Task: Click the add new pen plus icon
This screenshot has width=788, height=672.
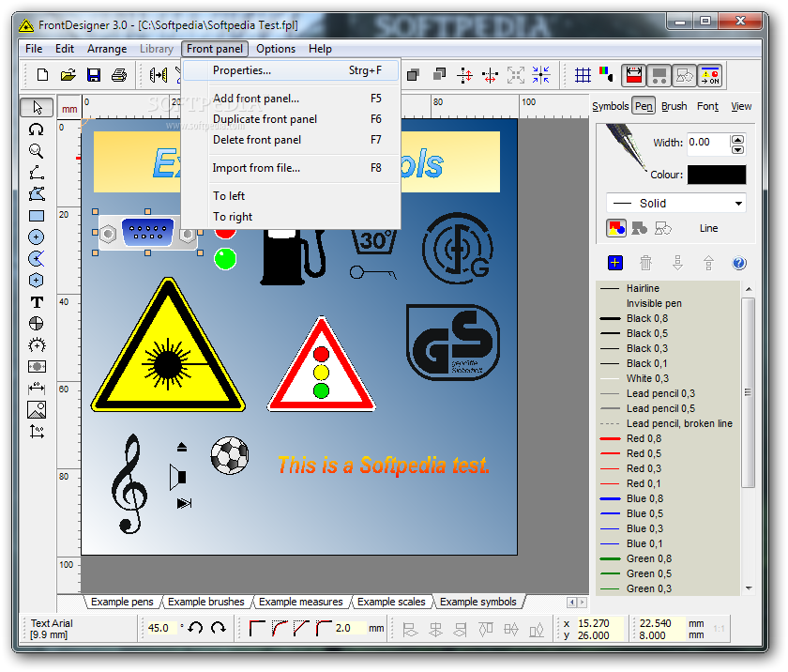Action: (615, 263)
